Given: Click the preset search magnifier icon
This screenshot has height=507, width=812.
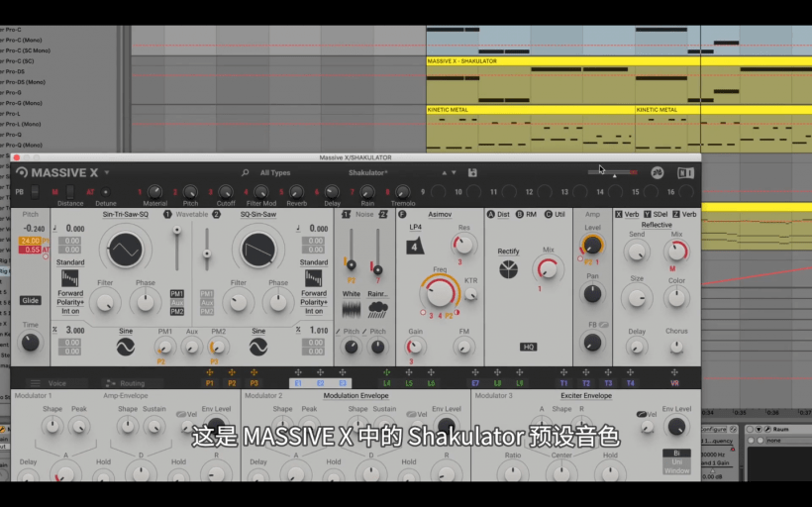Looking at the screenshot, I should tap(246, 172).
